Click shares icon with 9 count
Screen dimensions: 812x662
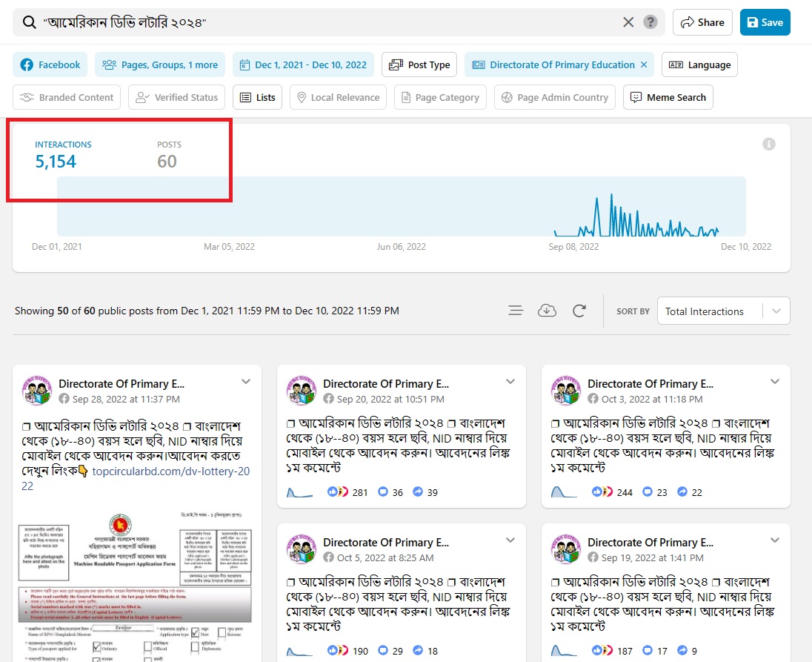[x=682, y=650]
